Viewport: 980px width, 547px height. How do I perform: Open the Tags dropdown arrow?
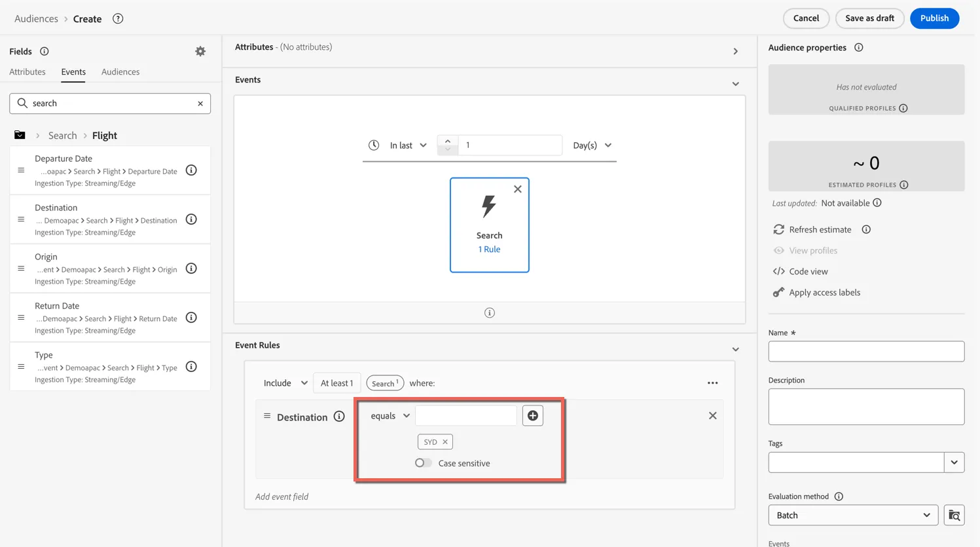point(954,462)
